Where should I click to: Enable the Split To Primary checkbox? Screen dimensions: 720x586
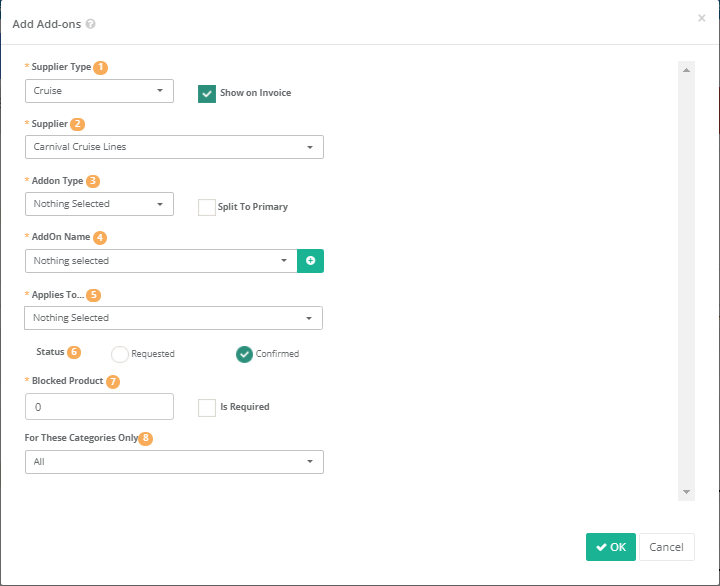pyautogui.click(x=207, y=207)
